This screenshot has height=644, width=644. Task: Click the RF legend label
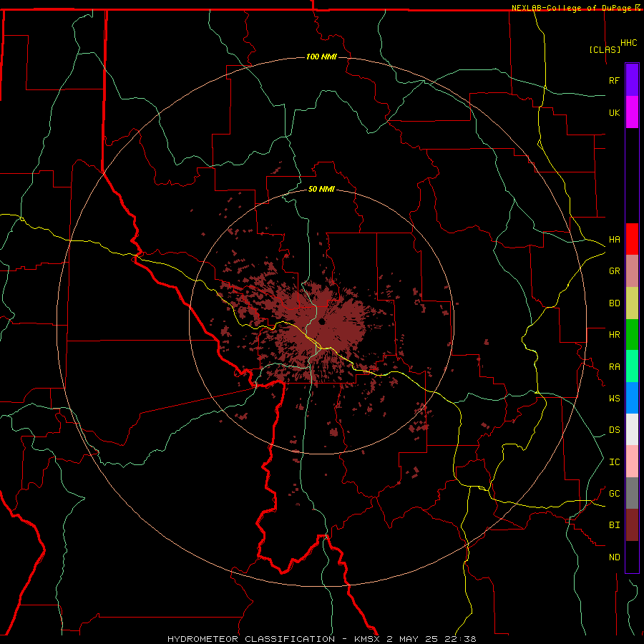614,80
